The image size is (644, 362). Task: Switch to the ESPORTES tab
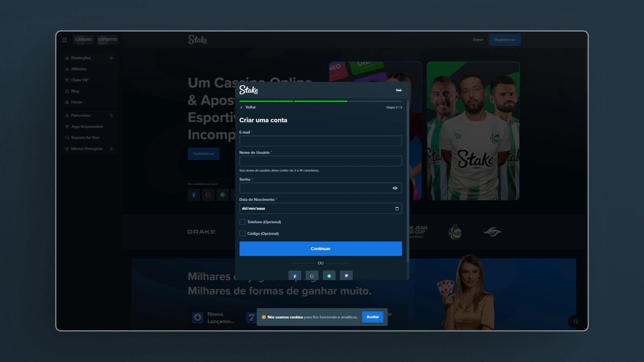pyautogui.click(x=107, y=40)
